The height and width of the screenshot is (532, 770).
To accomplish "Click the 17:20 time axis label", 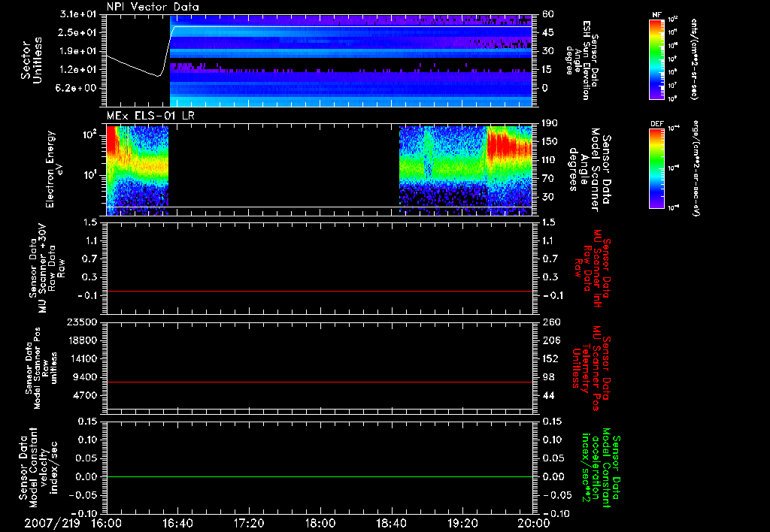I will click(x=249, y=523).
